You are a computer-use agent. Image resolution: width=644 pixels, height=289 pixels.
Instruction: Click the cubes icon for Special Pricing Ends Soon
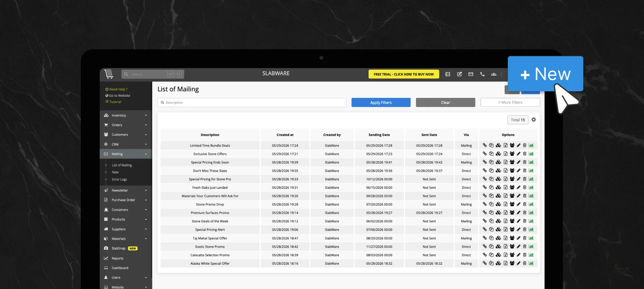tap(498, 162)
